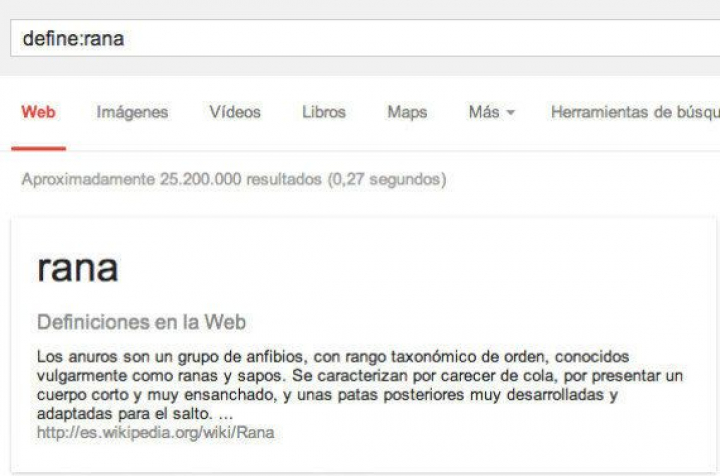Go to the Libros tab
The height and width of the screenshot is (476, 720).
coord(324,112)
